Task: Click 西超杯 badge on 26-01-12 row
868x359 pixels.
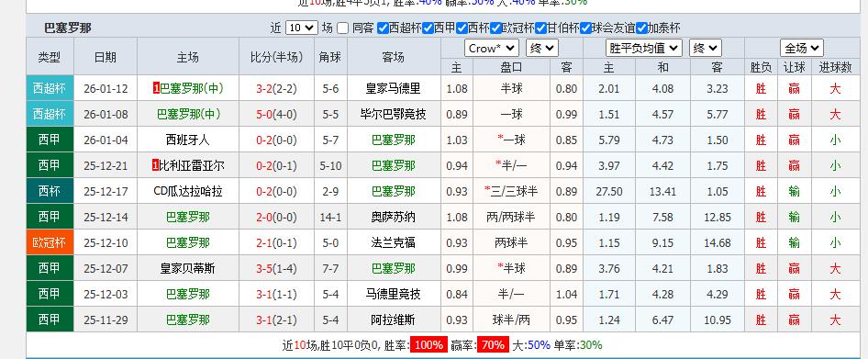Action: point(50,89)
